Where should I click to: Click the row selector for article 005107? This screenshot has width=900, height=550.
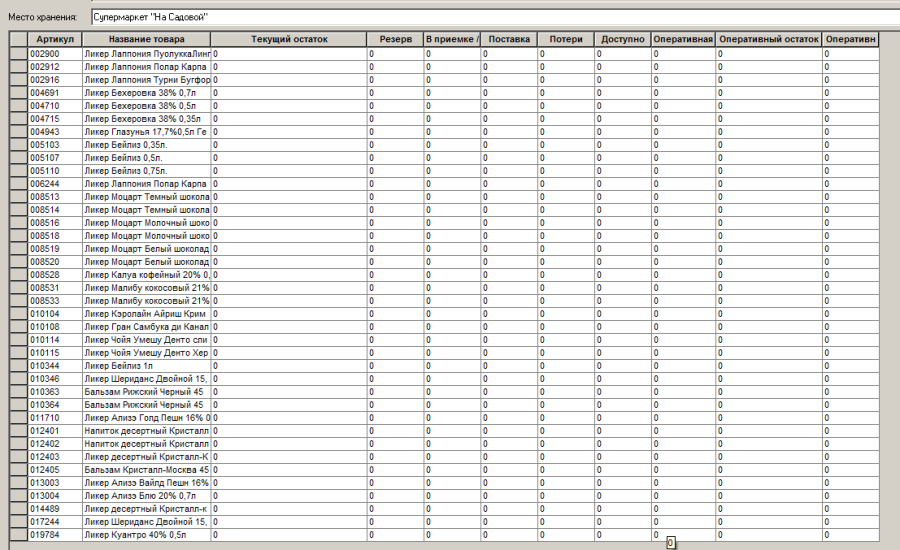tap(19, 158)
